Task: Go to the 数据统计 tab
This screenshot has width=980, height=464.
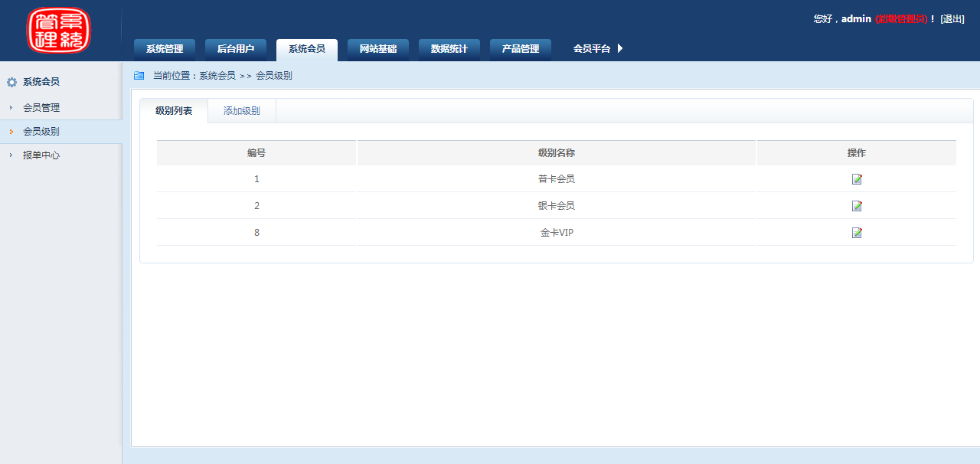Action: 449,49
